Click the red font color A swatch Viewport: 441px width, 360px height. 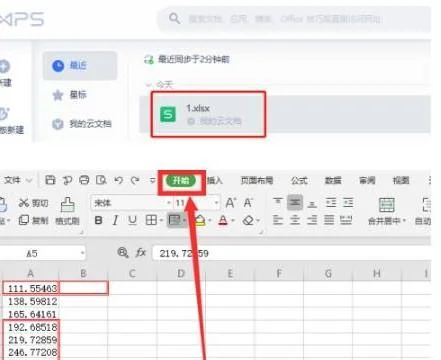[223, 220]
